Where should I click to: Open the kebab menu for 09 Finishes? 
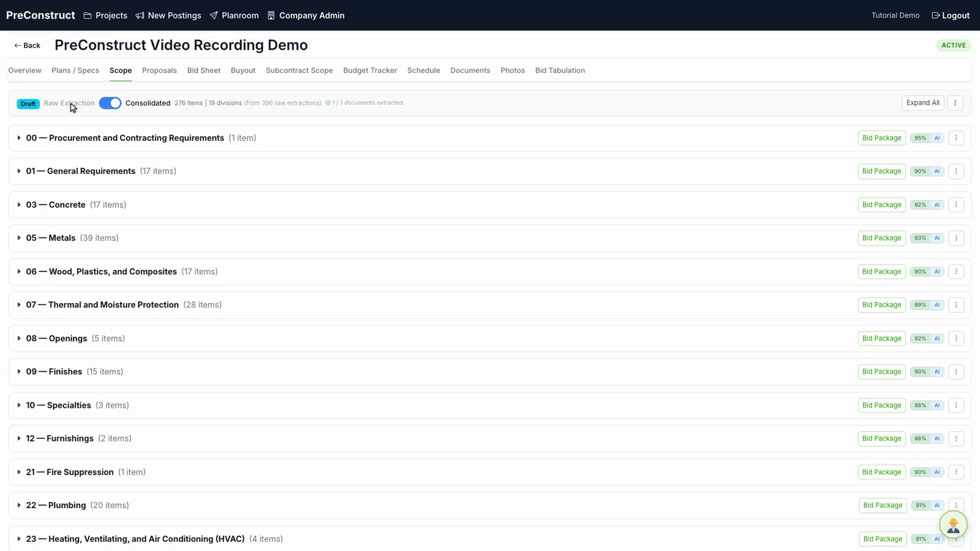[x=956, y=372]
